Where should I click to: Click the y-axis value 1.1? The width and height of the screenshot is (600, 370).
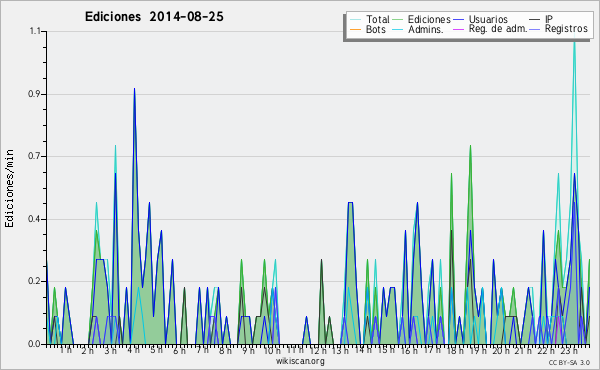(35, 31)
